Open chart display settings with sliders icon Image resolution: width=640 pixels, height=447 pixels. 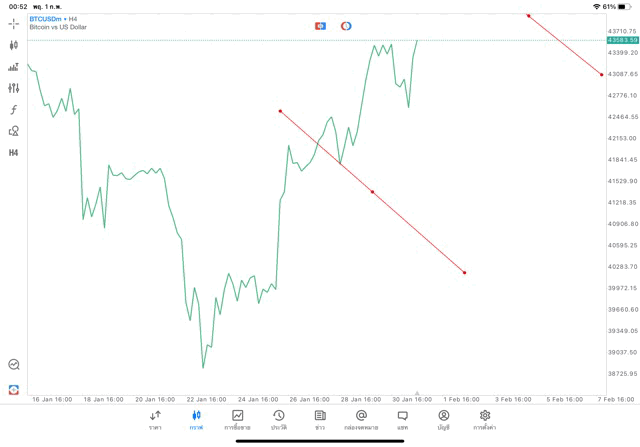click(x=14, y=88)
